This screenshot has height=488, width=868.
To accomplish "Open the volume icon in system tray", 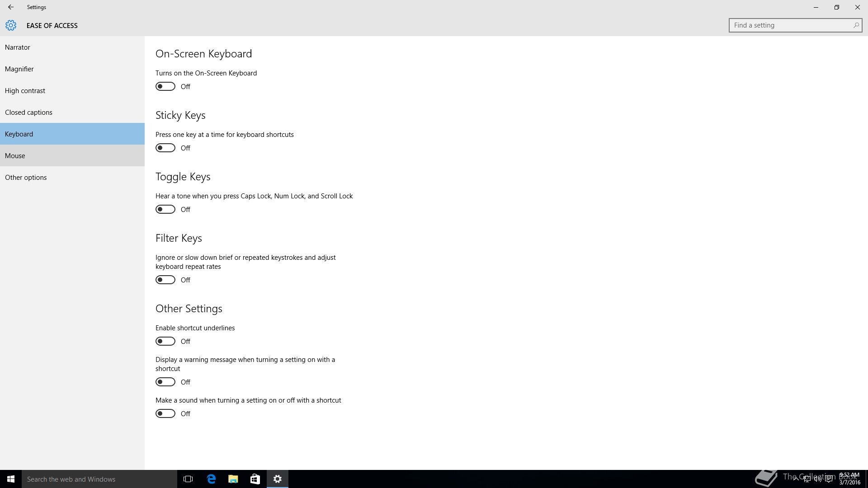I will click(817, 479).
